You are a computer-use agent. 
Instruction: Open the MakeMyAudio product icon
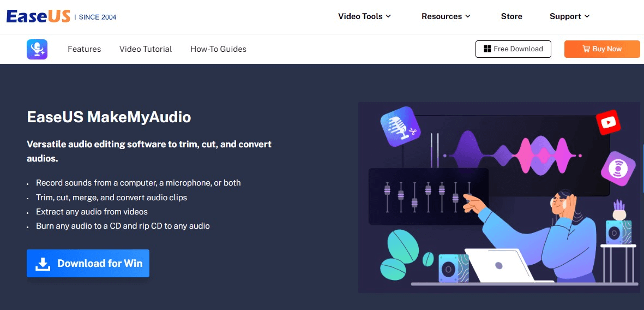tap(37, 49)
